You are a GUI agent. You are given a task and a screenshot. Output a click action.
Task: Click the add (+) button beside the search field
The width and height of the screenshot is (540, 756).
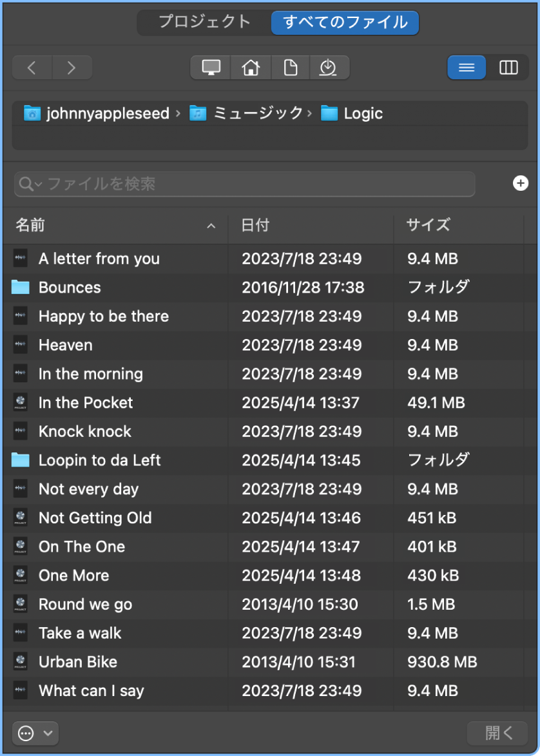(x=520, y=184)
